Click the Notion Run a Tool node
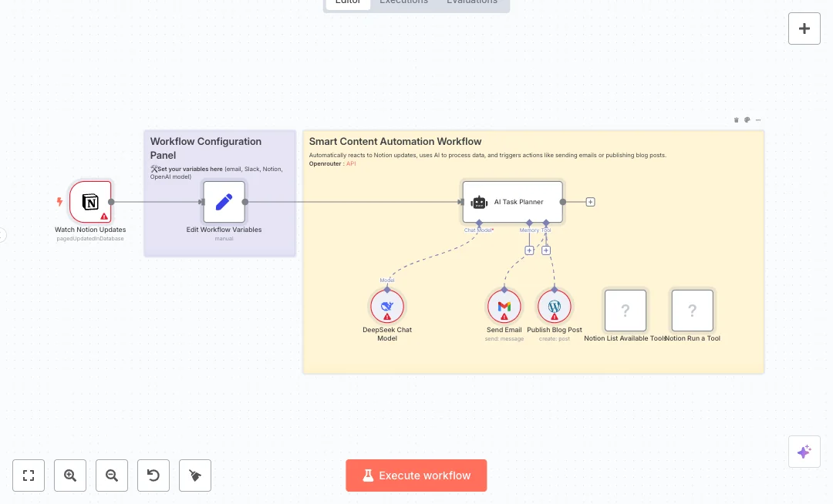This screenshot has width=833, height=504. tap(692, 311)
